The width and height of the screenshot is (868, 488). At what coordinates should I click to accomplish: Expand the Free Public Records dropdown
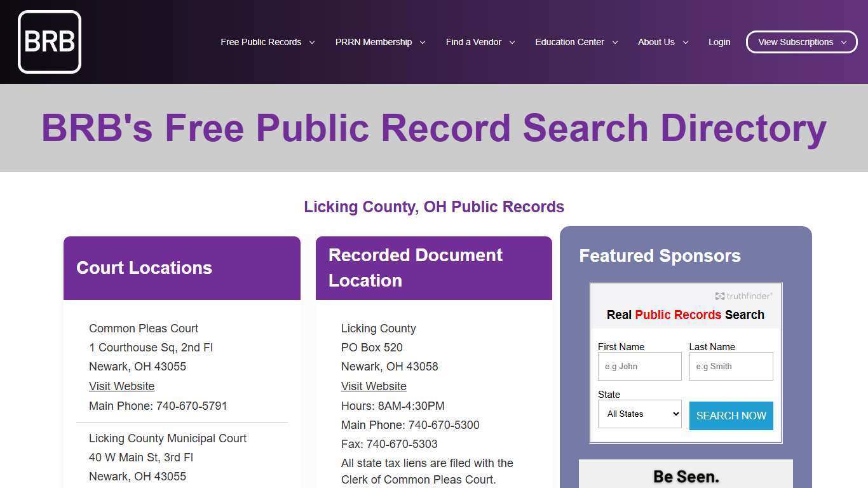pos(311,42)
